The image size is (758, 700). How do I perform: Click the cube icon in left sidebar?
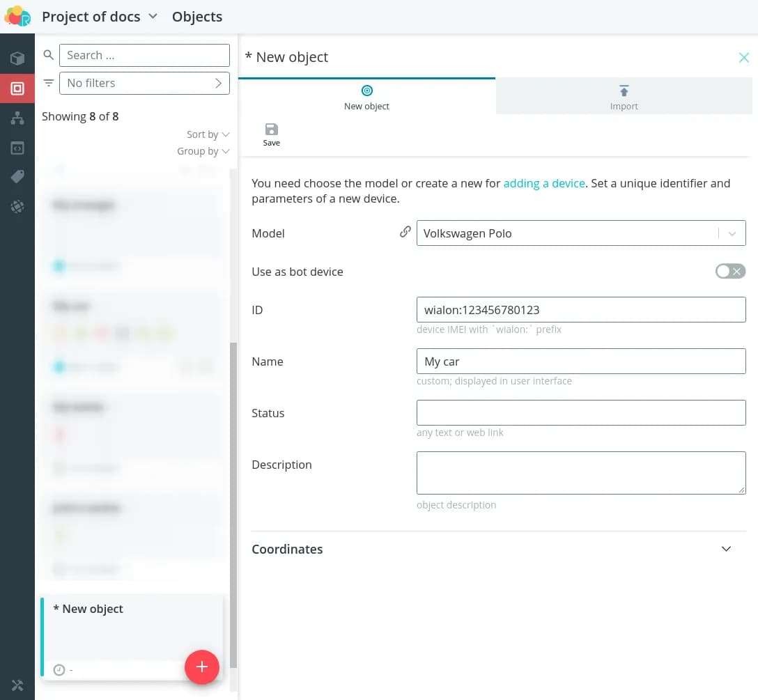point(17,59)
